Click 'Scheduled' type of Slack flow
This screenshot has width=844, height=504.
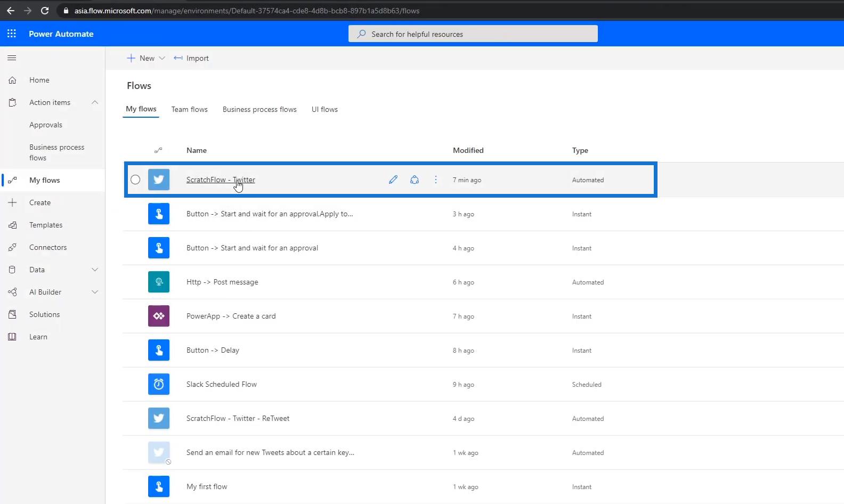pos(587,385)
